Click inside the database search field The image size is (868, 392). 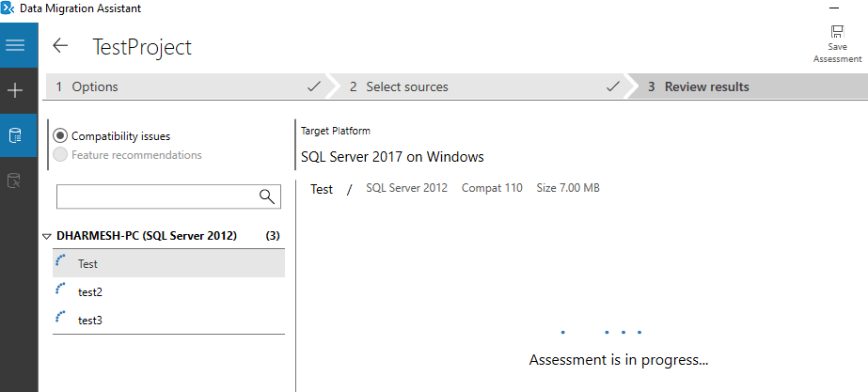pyautogui.click(x=155, y=196)
